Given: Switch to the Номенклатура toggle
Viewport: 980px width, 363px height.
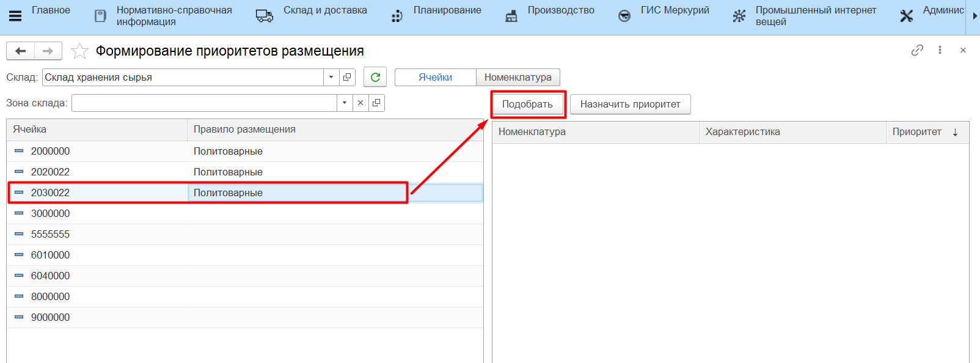Looking at the screenshot, I should click(x=517, y=77).
